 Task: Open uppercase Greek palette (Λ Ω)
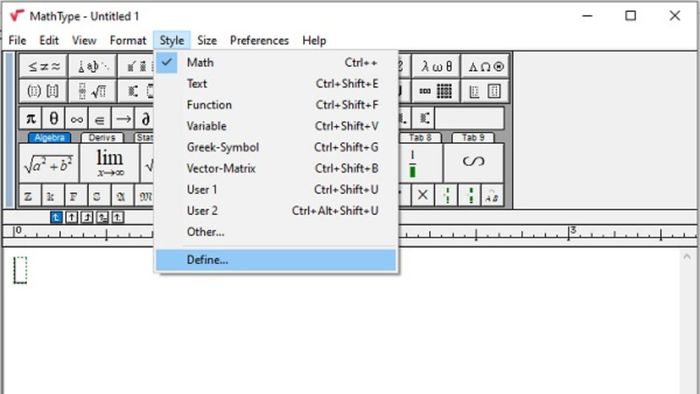tap(485, 66)
